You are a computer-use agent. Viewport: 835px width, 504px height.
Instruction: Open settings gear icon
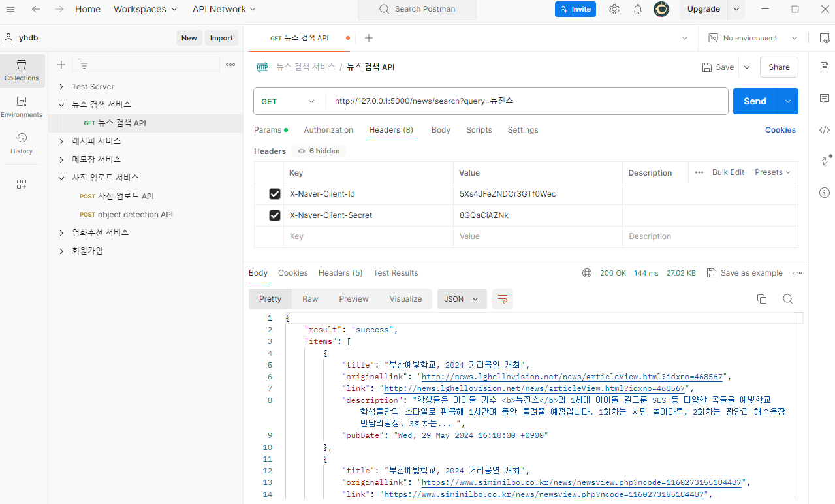[614, 9]
